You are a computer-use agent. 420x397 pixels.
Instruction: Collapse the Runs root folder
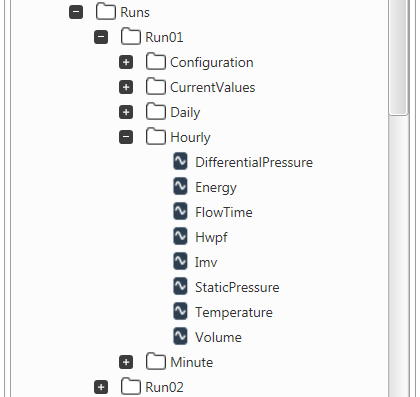pos(76,12)
